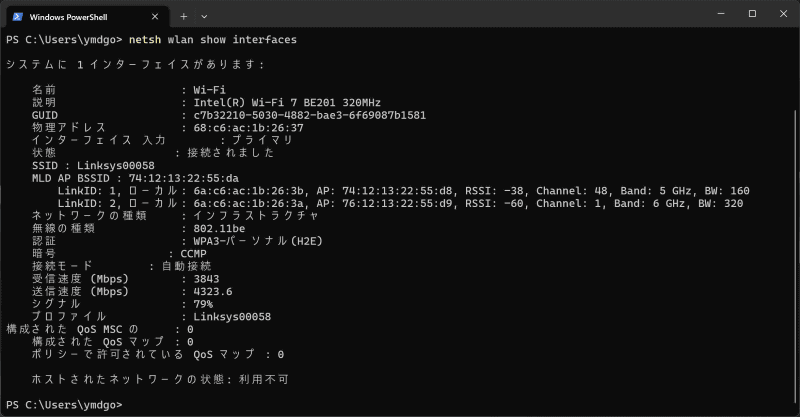Click the empty title bar drag area

coord(450,15)
